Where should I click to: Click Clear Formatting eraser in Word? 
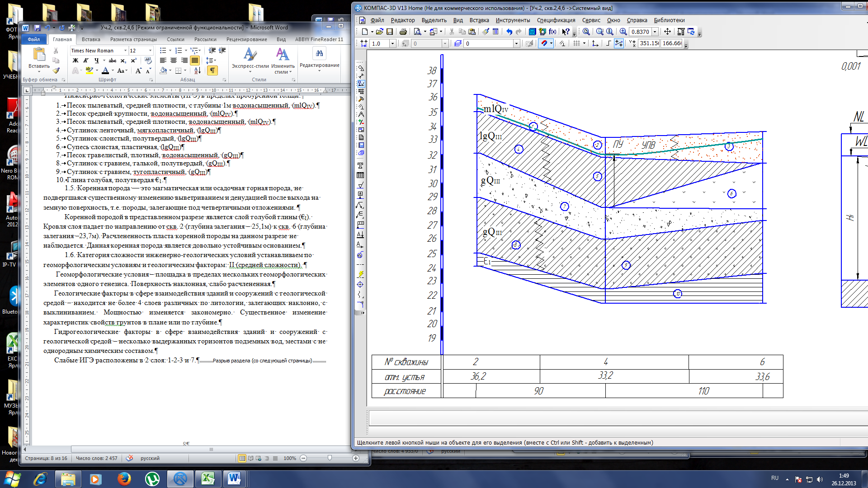(148, 60)
